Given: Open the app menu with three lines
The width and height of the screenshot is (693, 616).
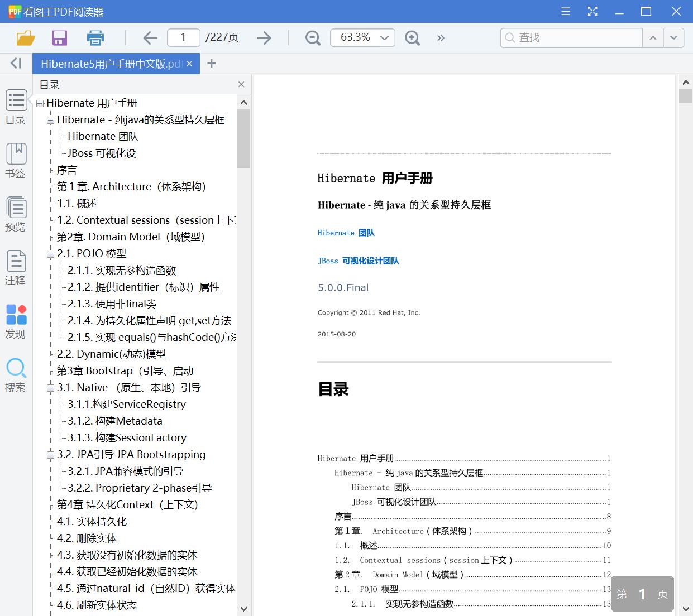Looking at the screenshot, I should (566, 11).
